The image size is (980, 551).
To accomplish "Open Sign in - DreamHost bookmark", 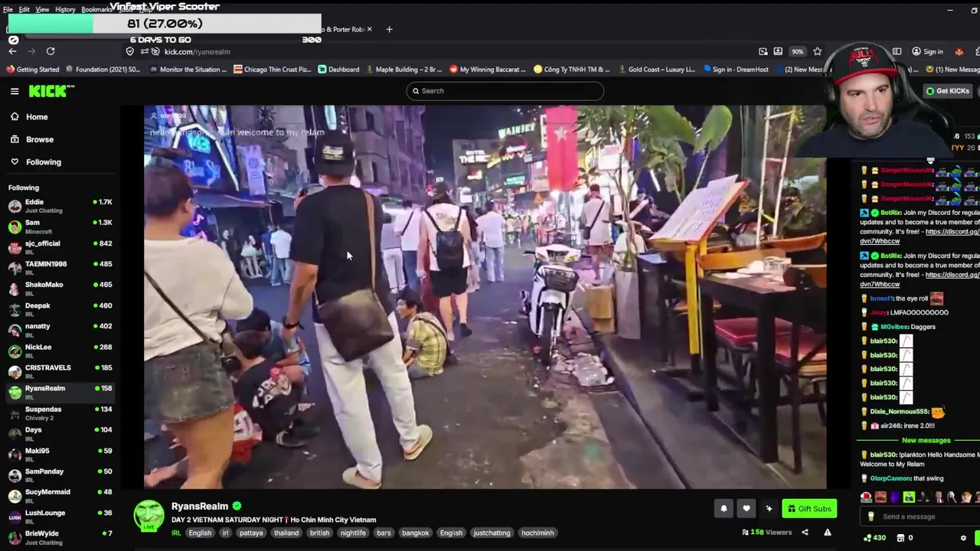I will (735, 69).
